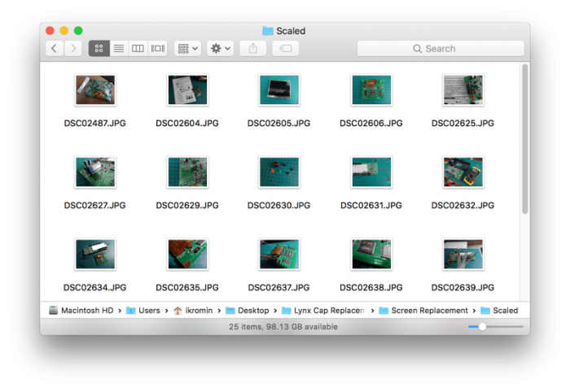
Task: Open Users folder in path bar
Action: [143, 311]
